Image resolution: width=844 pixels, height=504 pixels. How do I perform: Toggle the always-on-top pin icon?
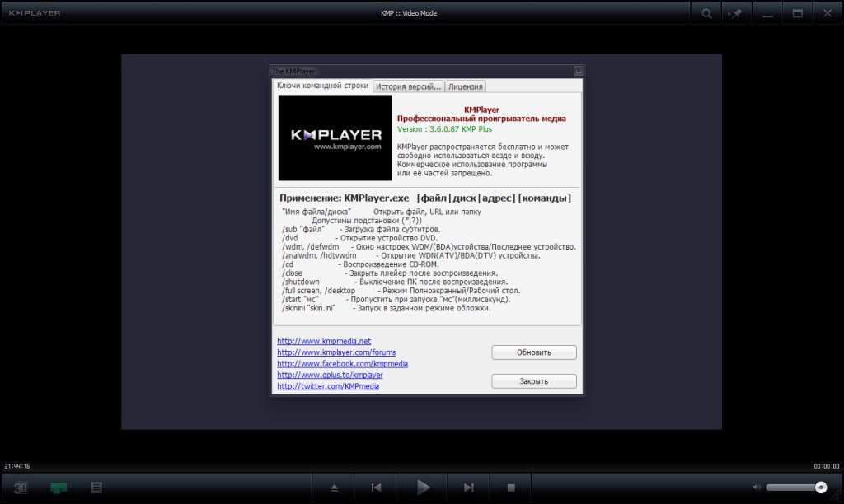737,13
